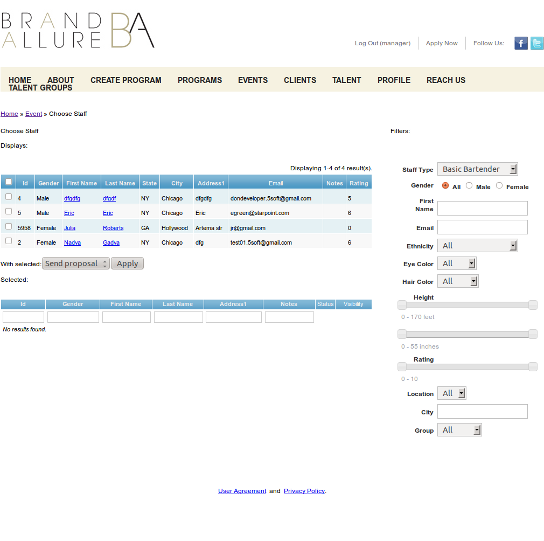Select the Male gender radio button

(x=469, y=186)
